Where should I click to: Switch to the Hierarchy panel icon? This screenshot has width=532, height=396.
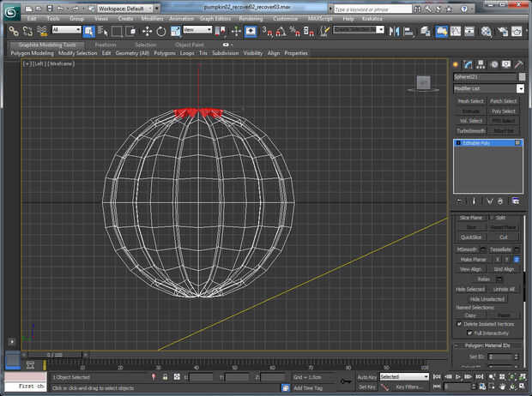pos(481,64)
